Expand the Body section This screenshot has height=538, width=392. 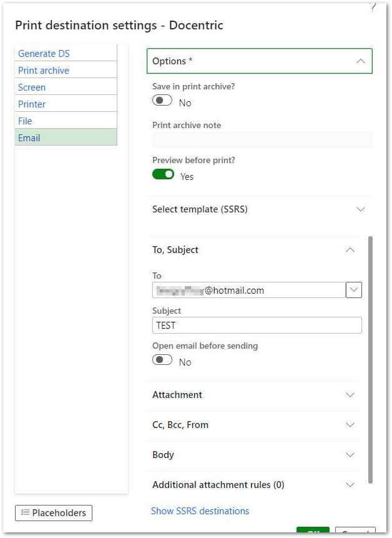pos(255,455)
